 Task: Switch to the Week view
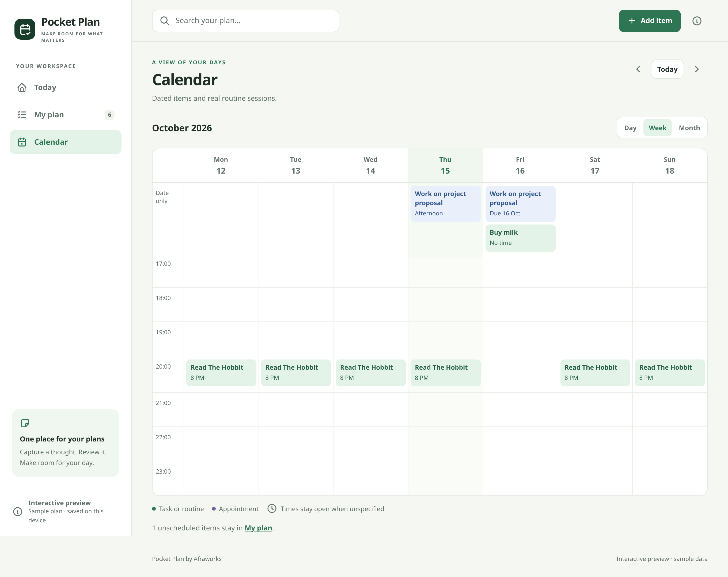point(657,128)
